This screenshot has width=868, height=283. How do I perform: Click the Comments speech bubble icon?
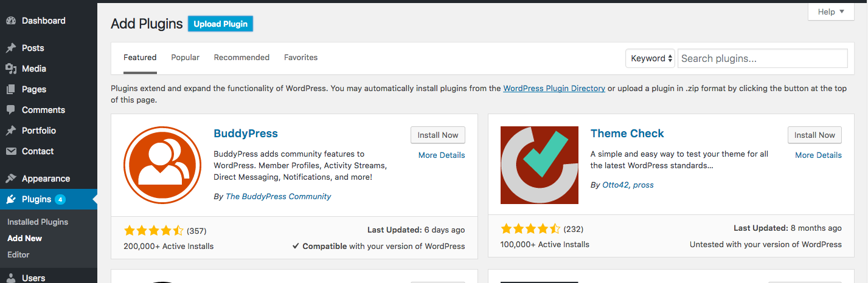click(11, 110)
